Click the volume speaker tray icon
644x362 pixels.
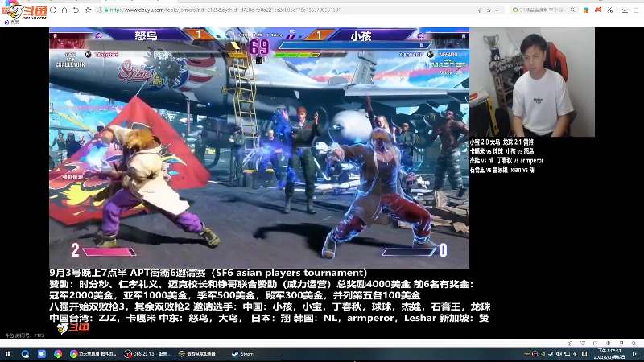[x=559, y=354]
